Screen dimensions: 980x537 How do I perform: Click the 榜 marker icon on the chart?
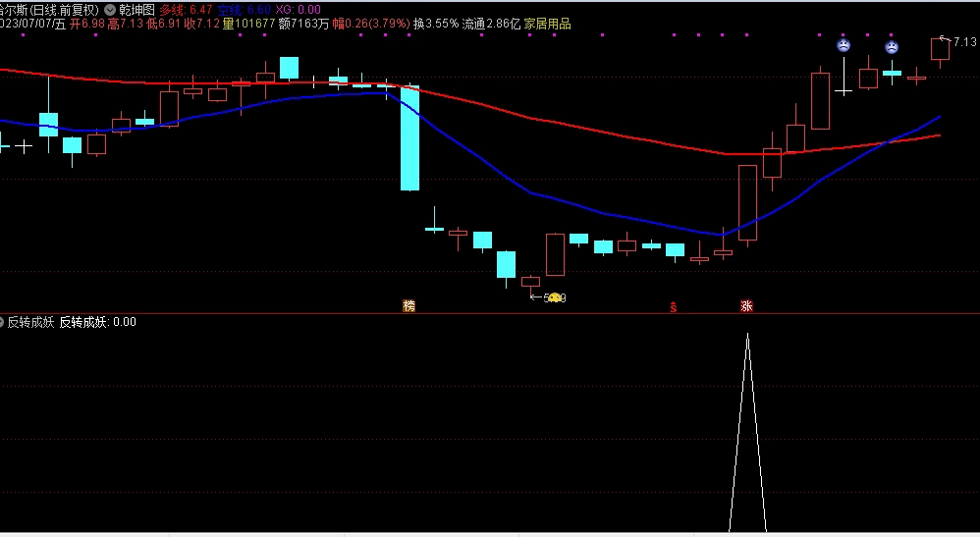[408, 305]
